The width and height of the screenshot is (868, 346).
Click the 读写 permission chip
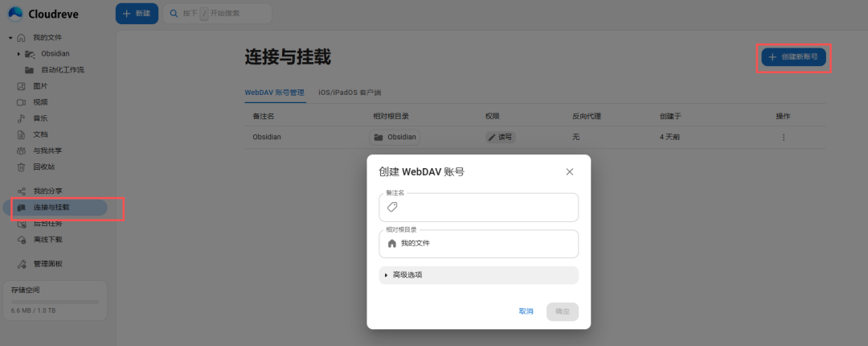click(501, 137)
